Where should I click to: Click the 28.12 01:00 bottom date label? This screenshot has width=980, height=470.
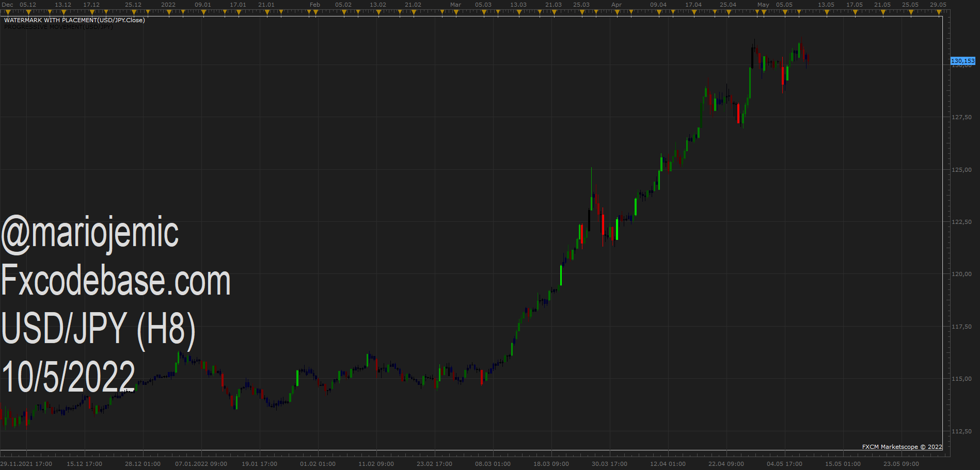click(143, 464)
